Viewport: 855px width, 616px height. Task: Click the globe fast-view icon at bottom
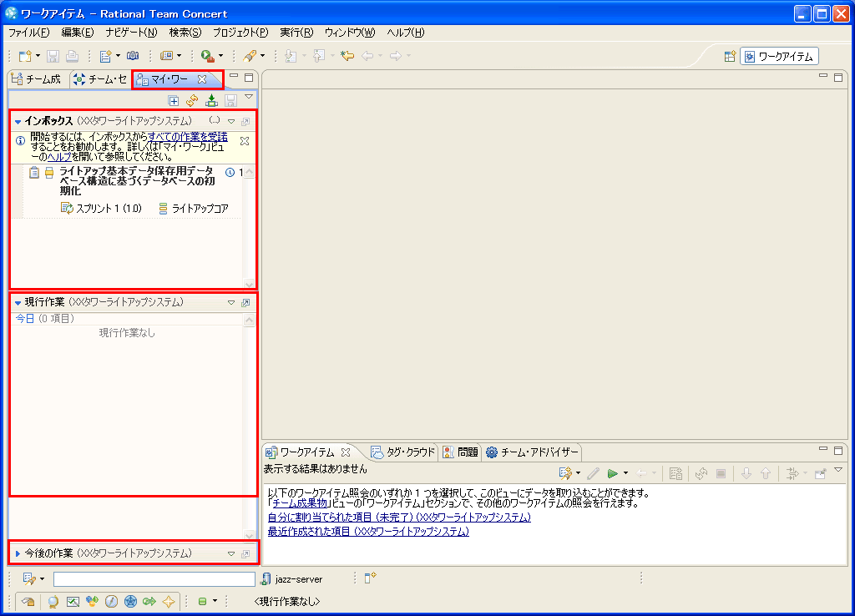53,601
